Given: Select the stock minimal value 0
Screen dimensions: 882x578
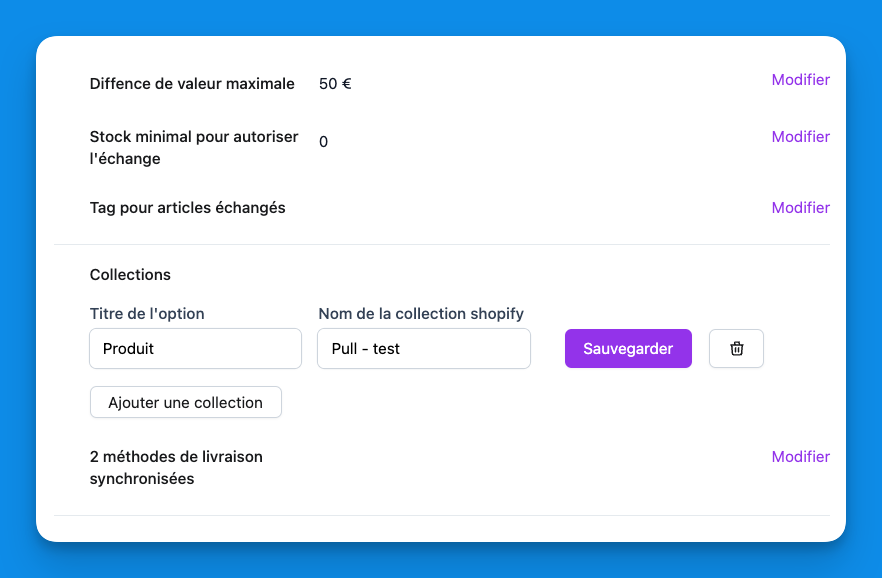Looking at the screenshot, I should point(323,142).
